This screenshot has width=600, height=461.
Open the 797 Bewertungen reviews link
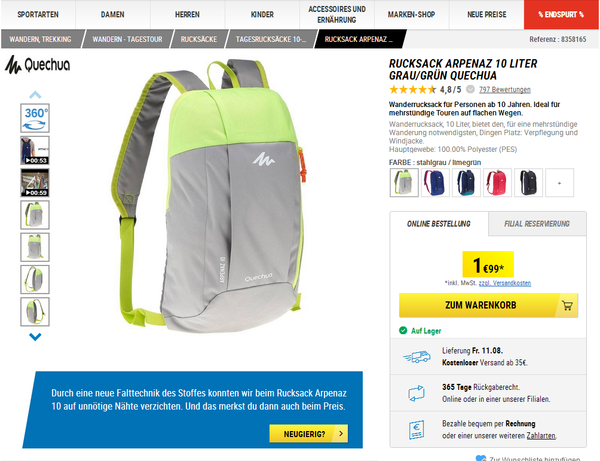pos(505,90)
